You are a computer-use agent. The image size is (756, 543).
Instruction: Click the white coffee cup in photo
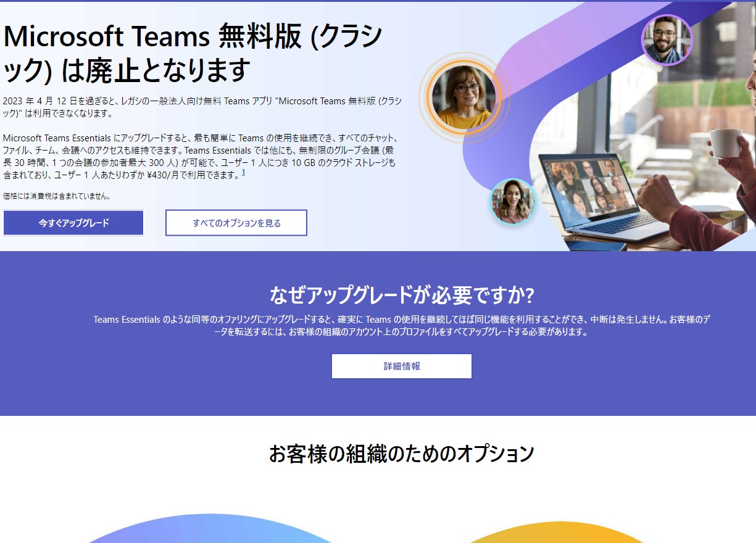coord(725,142)
